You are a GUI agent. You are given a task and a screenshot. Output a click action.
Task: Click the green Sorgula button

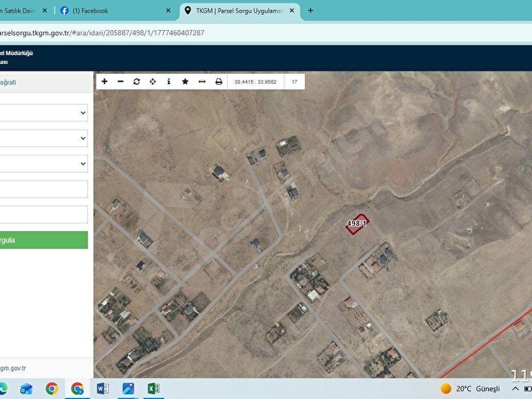coord(43,240)
